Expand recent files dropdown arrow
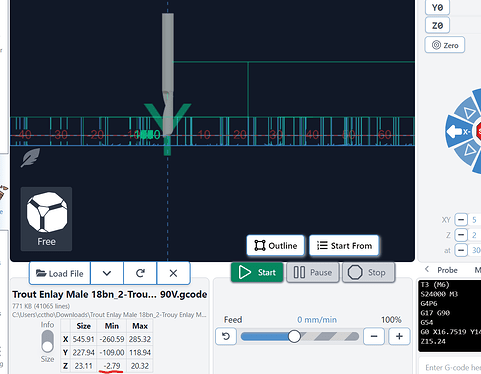The width and height of the screenshot is (481, 374). (107, 273)
